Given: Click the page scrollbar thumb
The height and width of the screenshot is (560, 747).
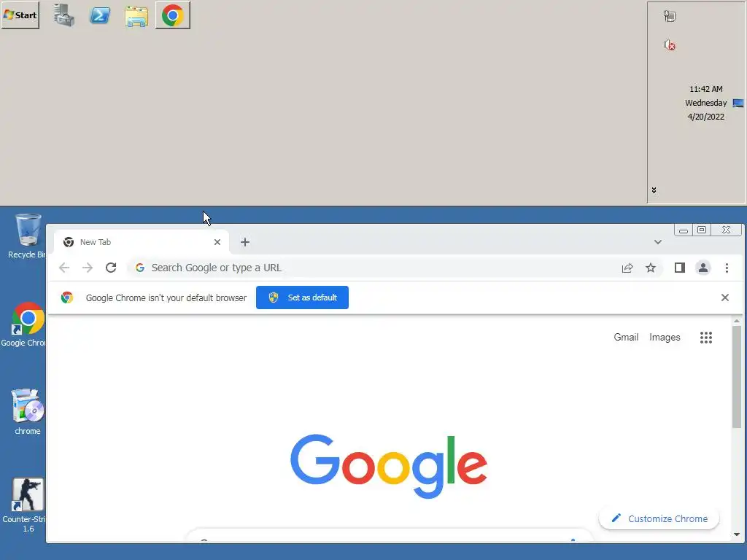Looking at the screenshot, I should coord(737,377).
